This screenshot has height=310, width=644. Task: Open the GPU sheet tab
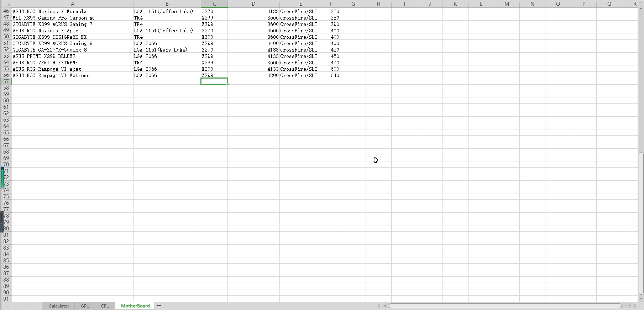85,306
